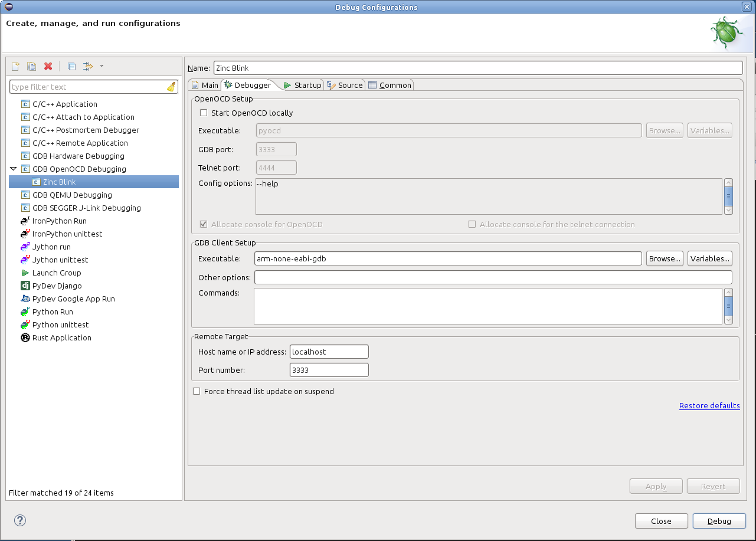Select Python Run
This screenshot has height=541, width=756.
coord(53,312)
